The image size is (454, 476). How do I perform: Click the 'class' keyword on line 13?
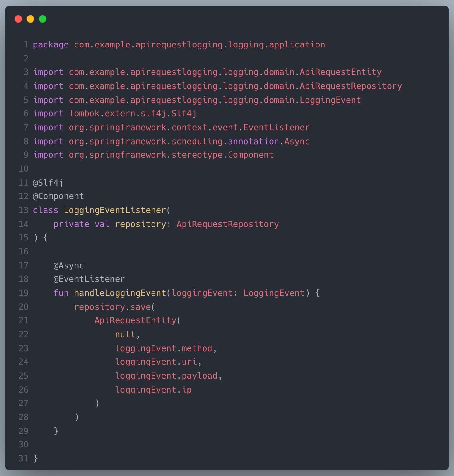coord(46,210)
